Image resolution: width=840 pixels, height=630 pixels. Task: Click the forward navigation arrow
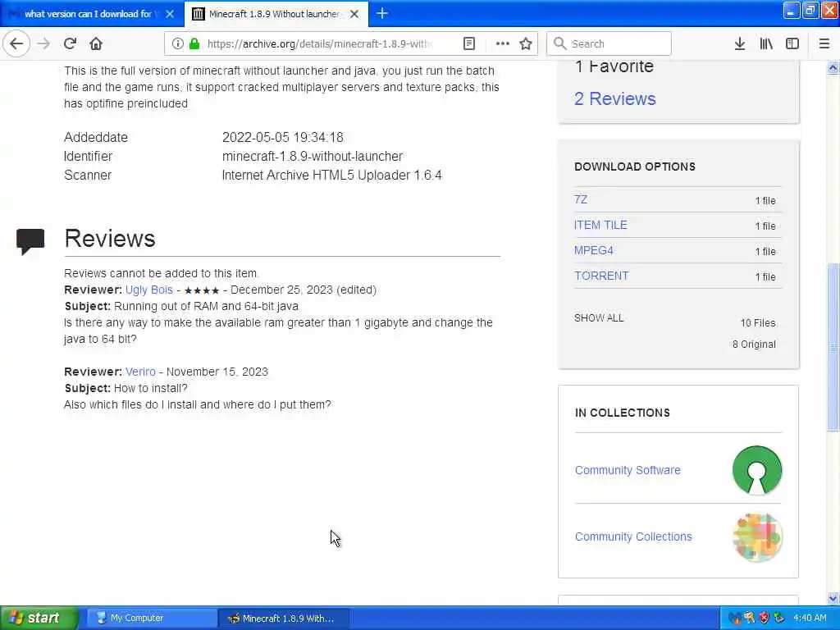click(43, 43)
